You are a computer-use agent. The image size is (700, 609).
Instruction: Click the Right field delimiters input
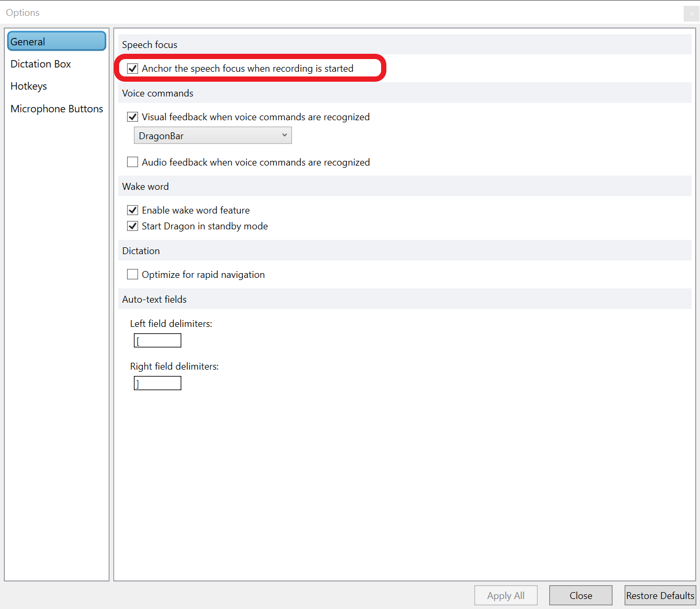coord(158,383)
